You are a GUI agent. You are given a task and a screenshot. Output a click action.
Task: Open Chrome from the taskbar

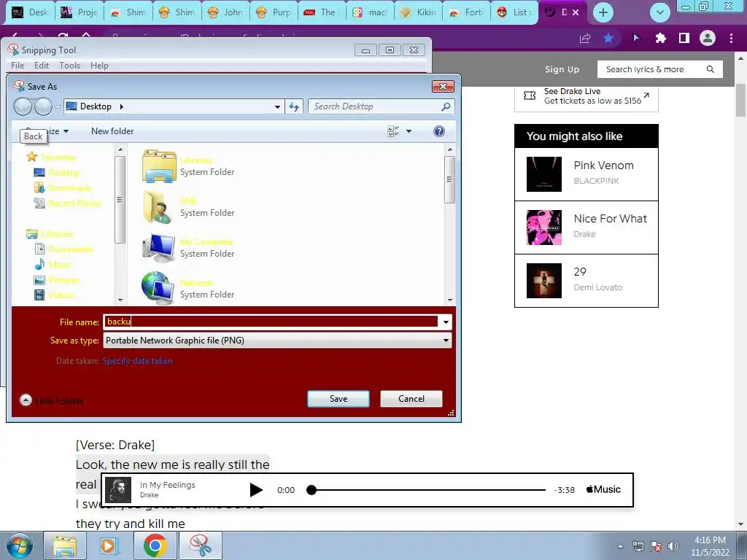pyautogui.click(x=155, y=545)
